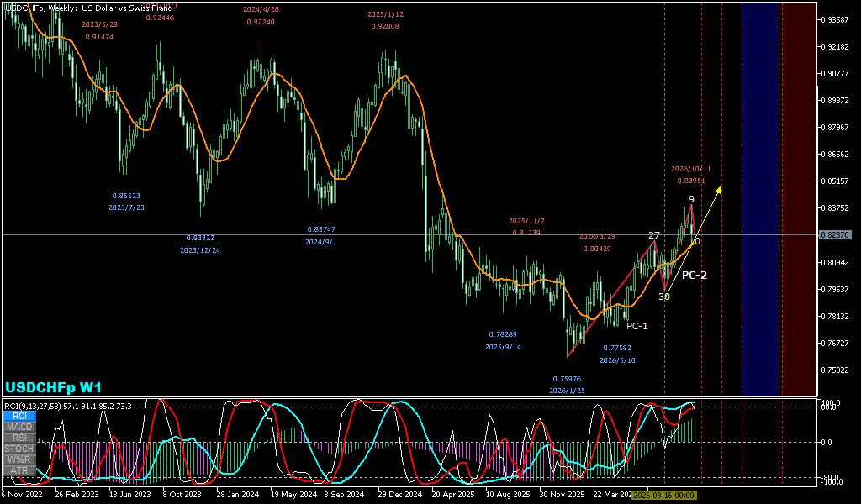The width and height of the screenshot is (861, 504).
Task: Click the forecast price label 0.83951
Action: click(691, 181)
